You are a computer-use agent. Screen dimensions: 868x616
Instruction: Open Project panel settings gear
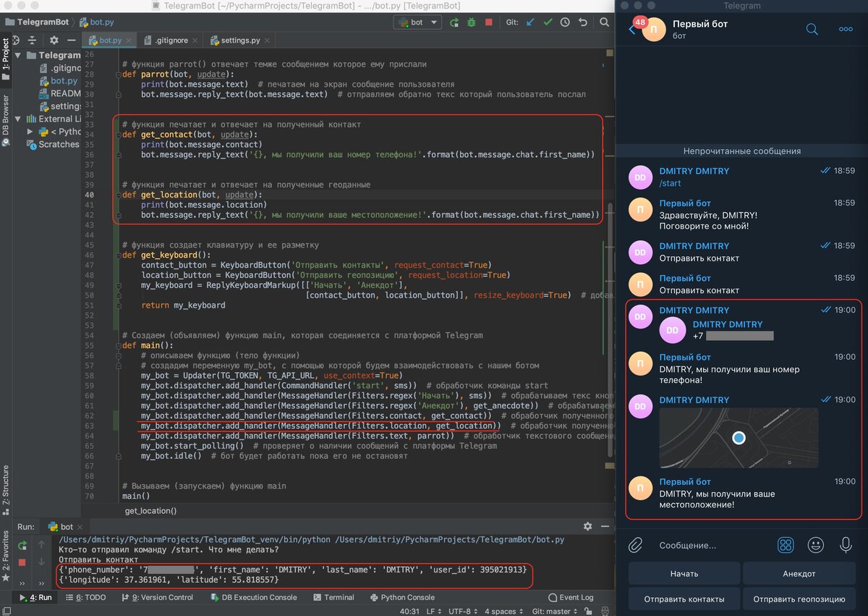tap(54, 41)
